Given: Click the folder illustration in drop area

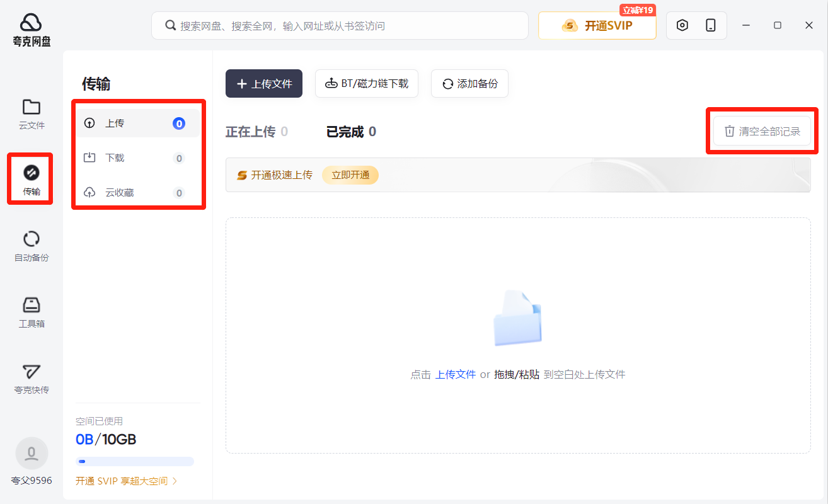Looking at the screenshot, I should click(x=517, y=319).
